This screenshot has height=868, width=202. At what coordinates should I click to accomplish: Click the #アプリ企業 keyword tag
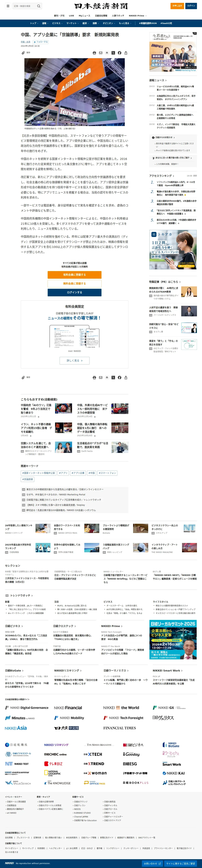(x=78, y=473)
